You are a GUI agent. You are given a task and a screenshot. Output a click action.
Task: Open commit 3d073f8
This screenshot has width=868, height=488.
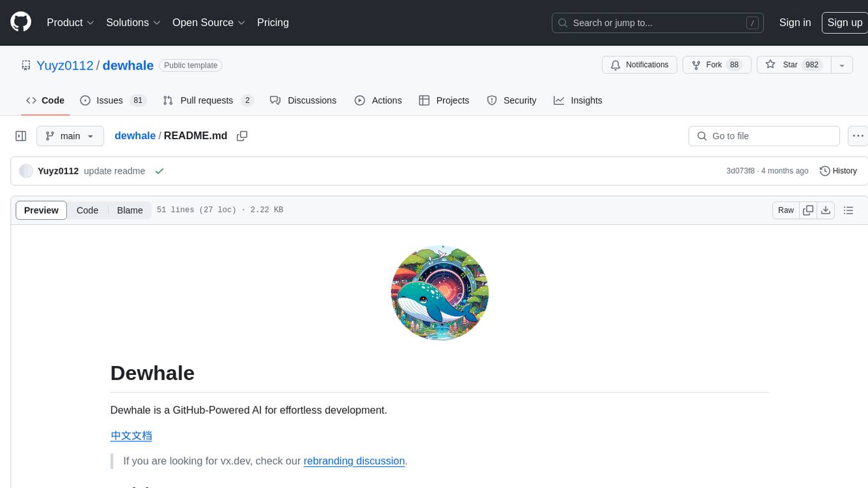740,171
